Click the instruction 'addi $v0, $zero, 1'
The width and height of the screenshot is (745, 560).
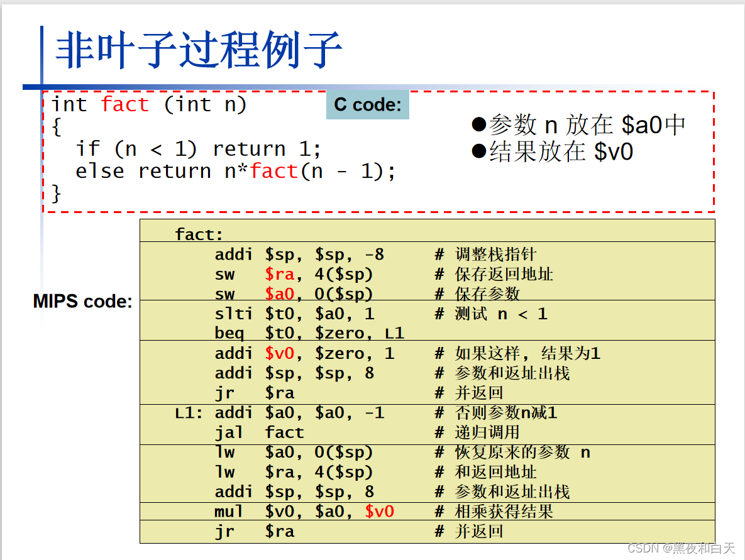[304, 353]
